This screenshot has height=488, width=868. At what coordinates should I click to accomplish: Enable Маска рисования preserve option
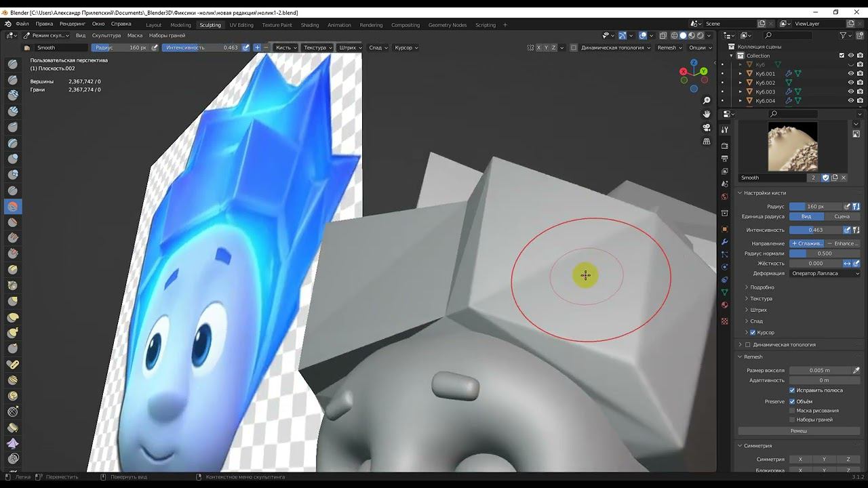point(792,410)
